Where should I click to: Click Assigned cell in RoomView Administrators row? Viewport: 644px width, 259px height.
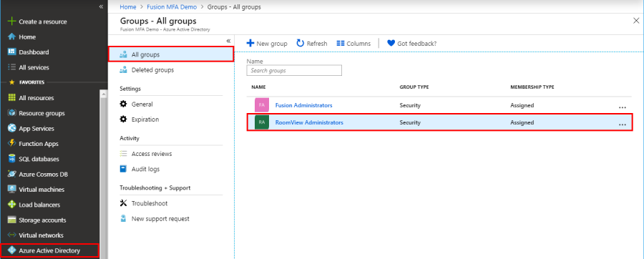coord(522,122)
